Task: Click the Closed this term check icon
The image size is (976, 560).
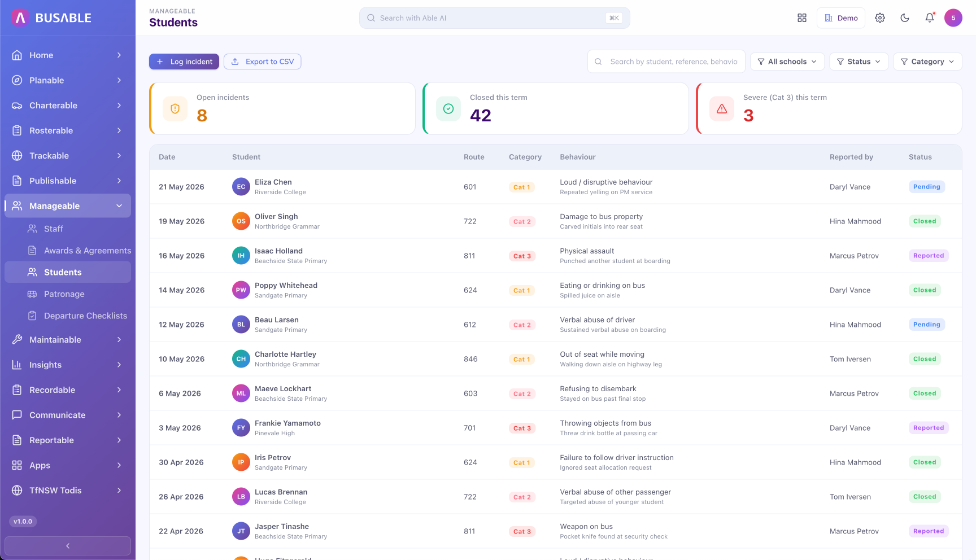Action: (x=448, y=109)
